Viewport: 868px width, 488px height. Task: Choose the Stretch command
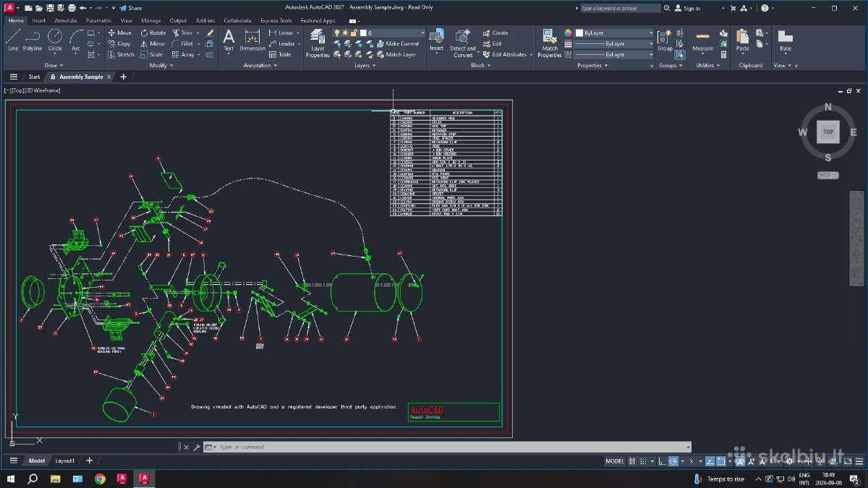(x=121, y=54)
